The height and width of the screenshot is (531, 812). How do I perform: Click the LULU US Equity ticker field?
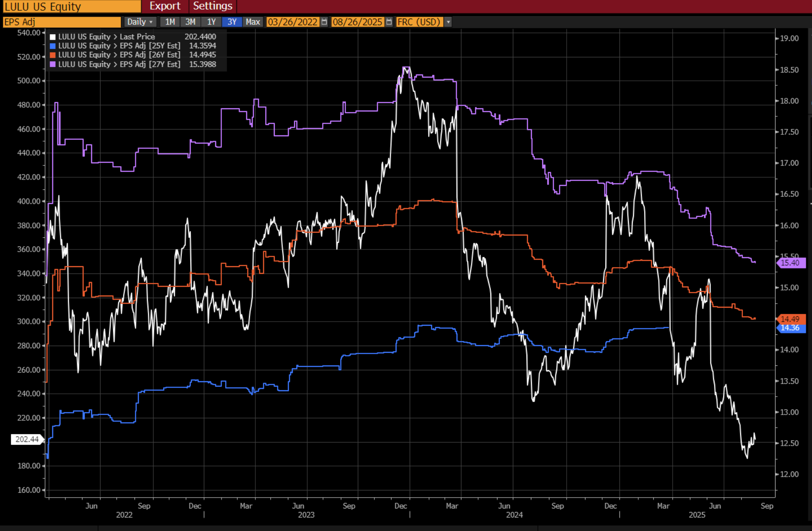tap(71, 6)
